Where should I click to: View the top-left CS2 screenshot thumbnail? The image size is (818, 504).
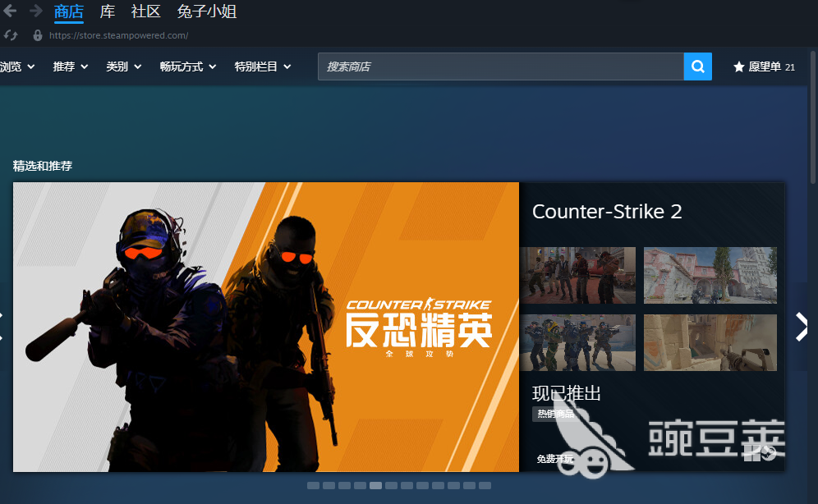578,275
